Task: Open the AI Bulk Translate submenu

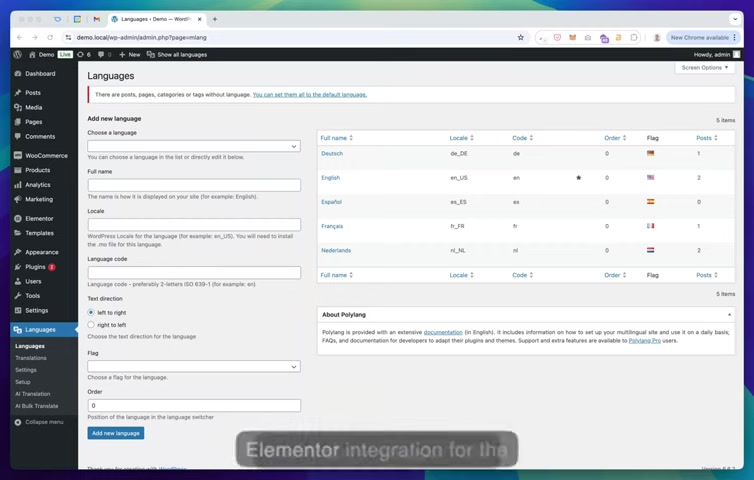Action: [x=37, y=406]
